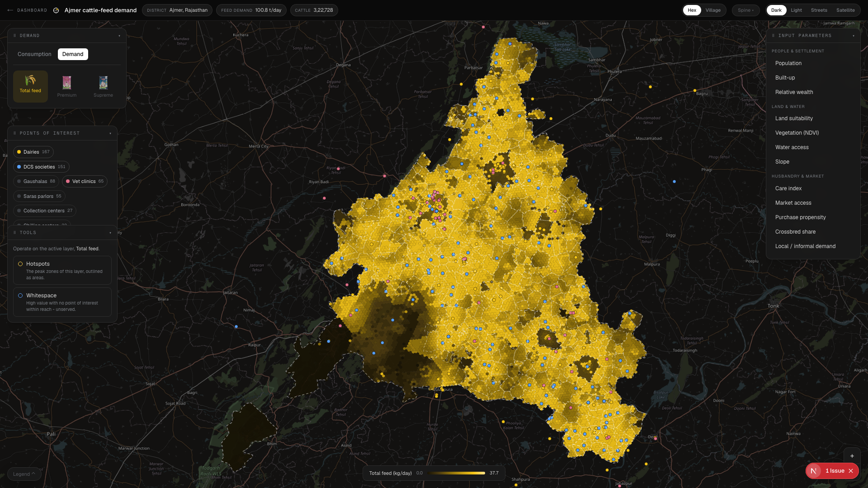Toggle Vet clinics points
The width and height of the screenshot is (868, 488).
[x=85, y=181]
